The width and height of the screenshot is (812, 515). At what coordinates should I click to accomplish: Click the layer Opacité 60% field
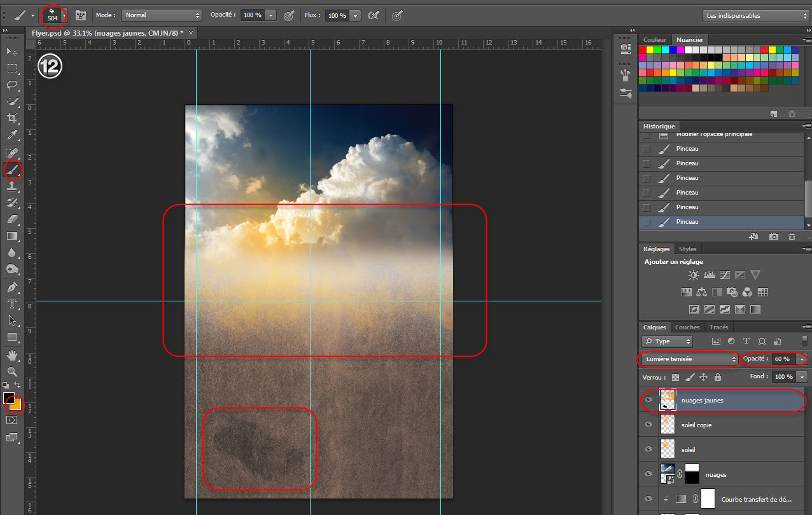pyautogui.click(x=783, y=359)
